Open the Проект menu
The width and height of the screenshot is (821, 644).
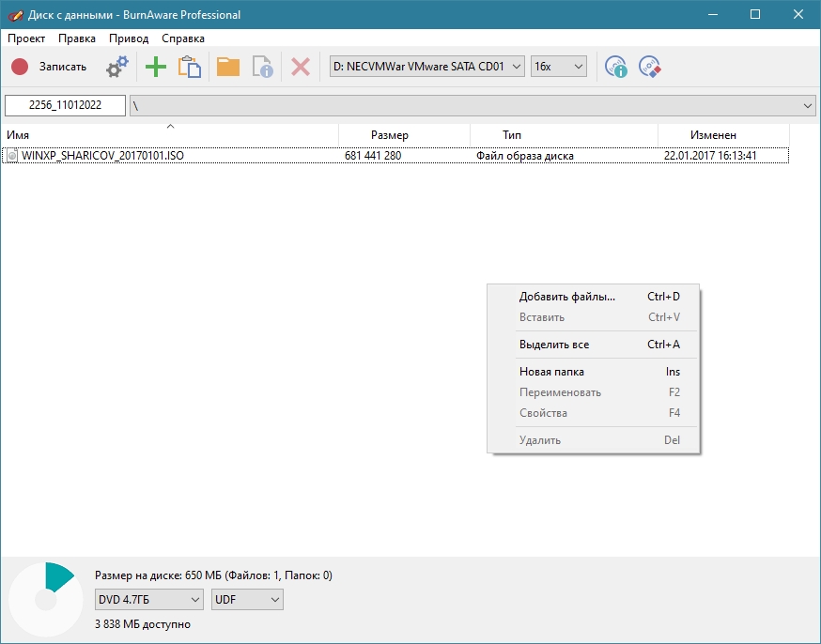pos(26,38)
